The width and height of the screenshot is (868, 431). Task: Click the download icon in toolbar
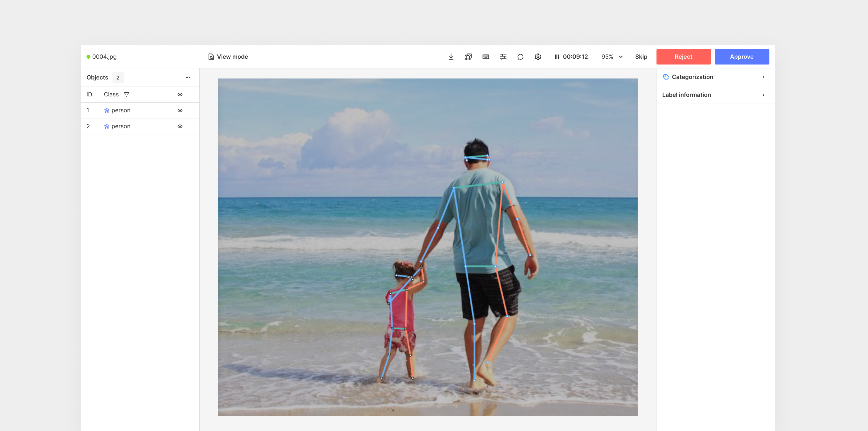pos(451,57)
